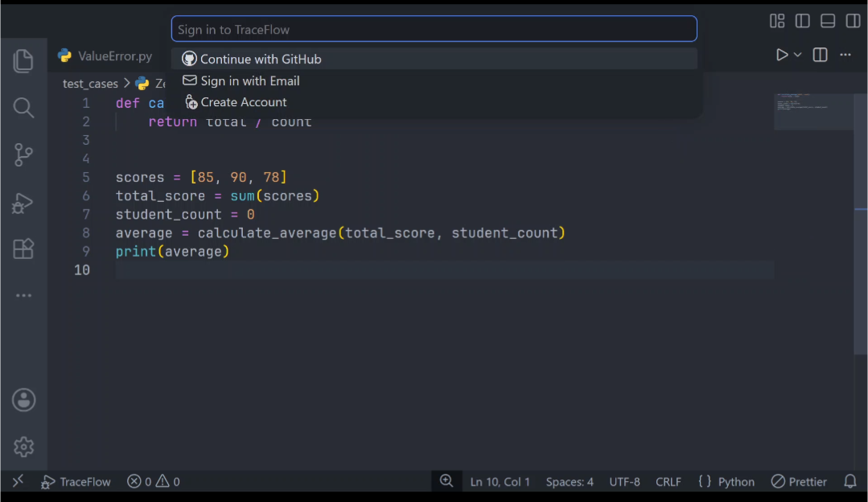Click the scores list line
The image size is (868, 502).
[201, 177]
